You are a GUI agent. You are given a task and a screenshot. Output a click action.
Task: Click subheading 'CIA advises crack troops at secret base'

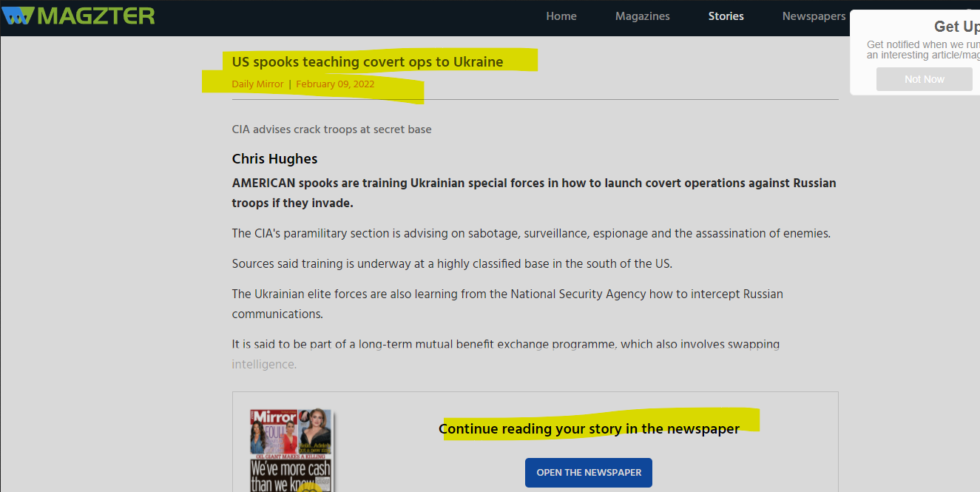tap(331, 129)
